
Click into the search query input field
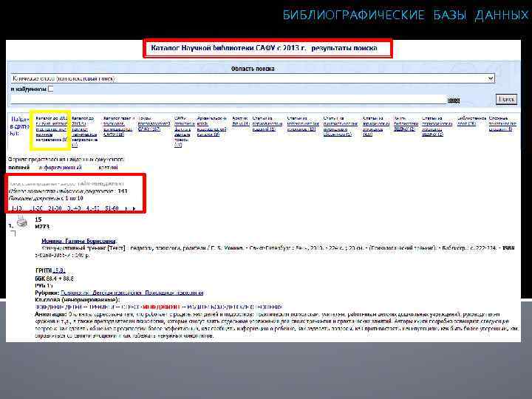228,100
